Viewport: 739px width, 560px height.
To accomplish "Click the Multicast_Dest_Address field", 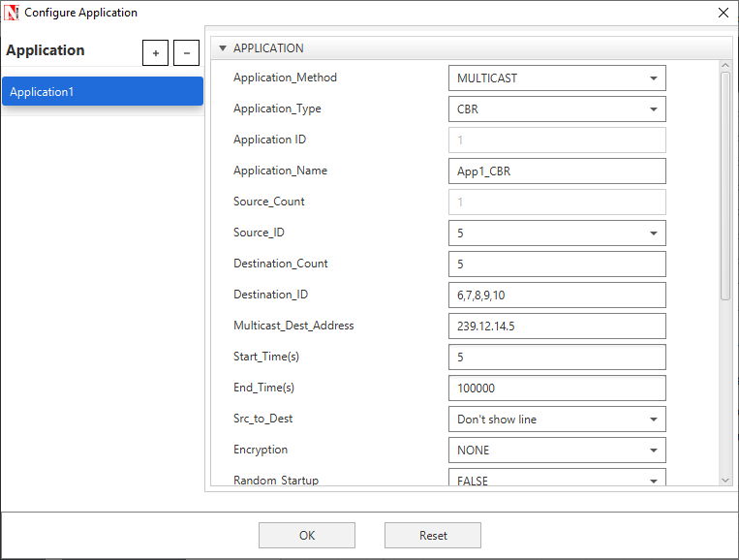I will point(557,327).
